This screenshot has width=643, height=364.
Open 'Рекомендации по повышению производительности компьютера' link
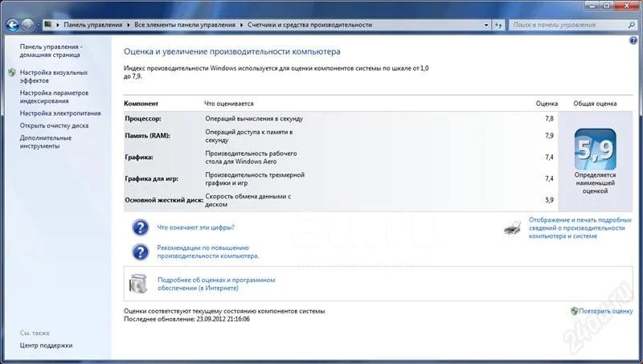(208, 252)
